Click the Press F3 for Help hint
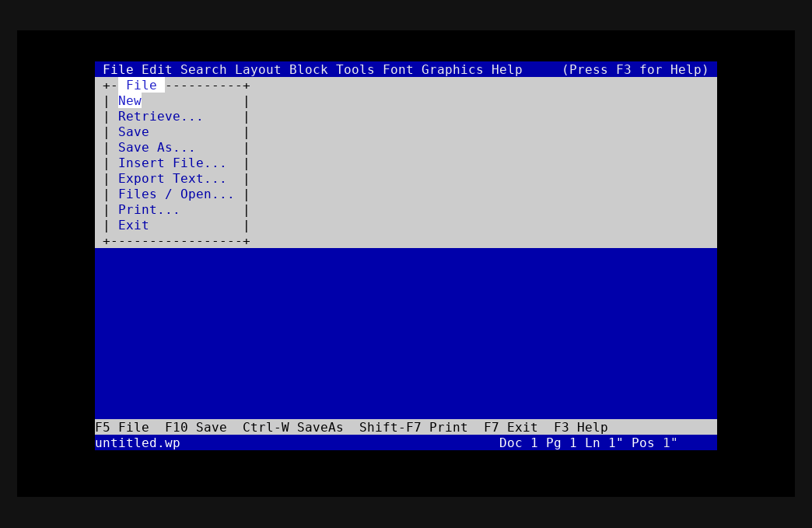Image resolution: width=812 pixels, height=528 pixels. [635, 69]
